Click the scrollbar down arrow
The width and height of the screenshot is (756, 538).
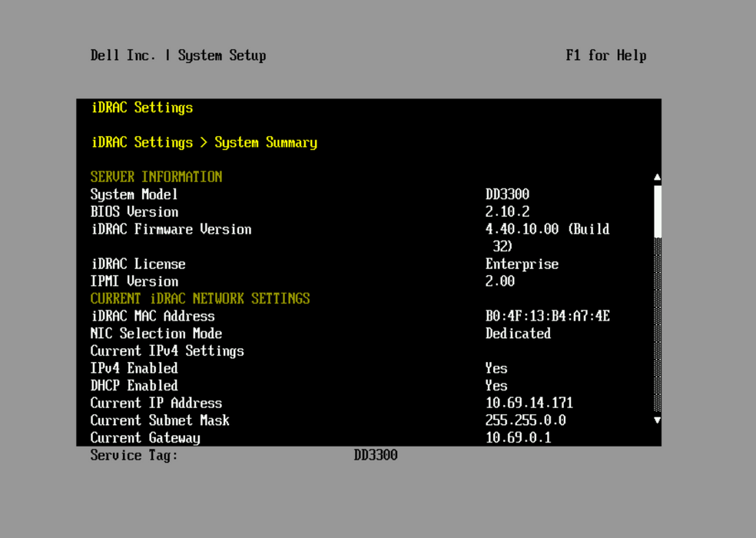(x=657, y=420)
